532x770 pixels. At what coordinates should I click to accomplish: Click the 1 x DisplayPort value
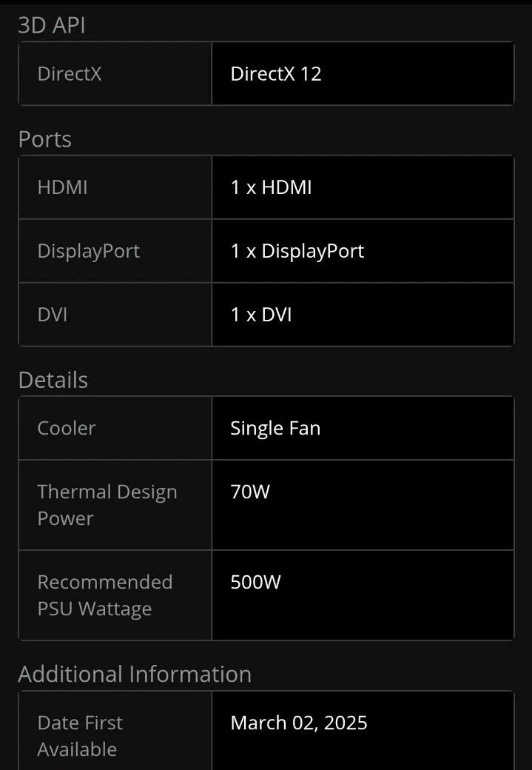(x=297, y=251)
